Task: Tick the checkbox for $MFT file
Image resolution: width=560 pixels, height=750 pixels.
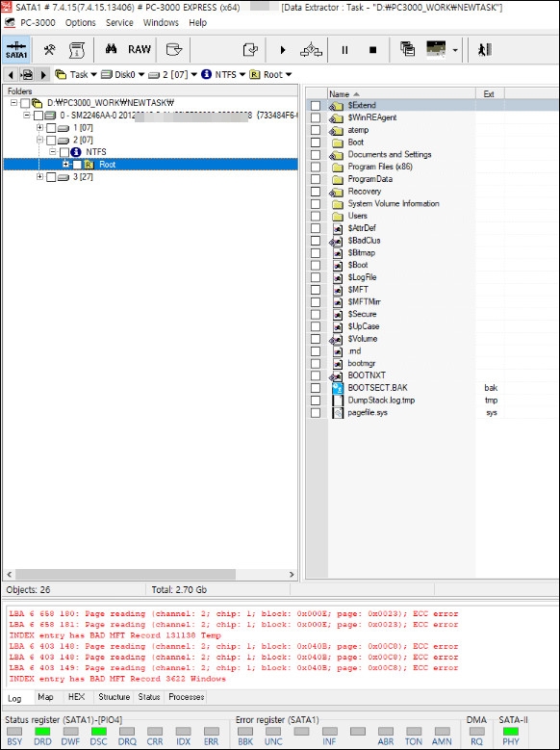Action: point(316,290)
